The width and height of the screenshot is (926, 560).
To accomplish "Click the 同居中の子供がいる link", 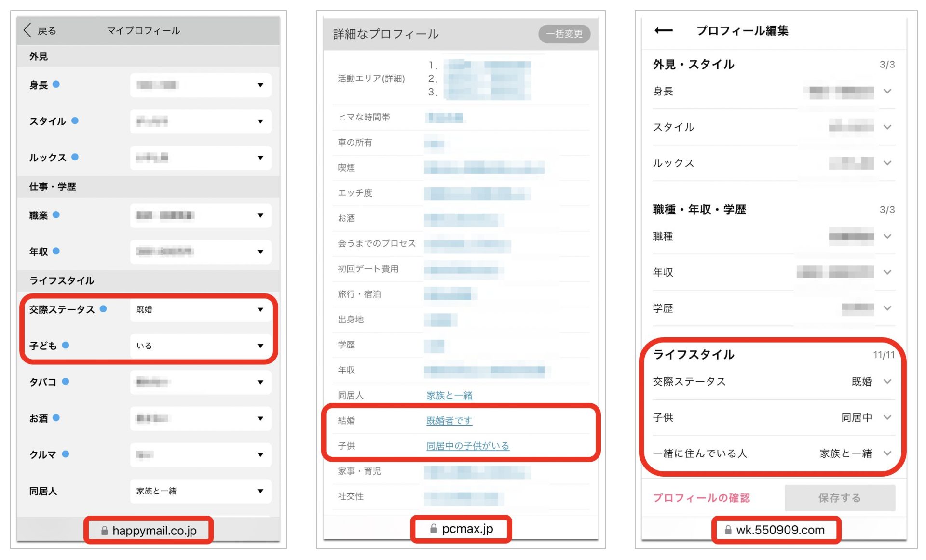I will 467,446.
